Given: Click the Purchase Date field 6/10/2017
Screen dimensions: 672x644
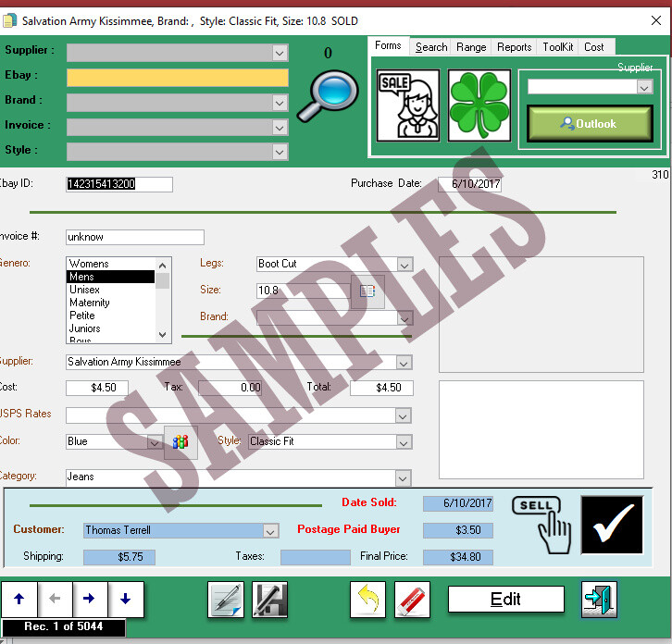Looking at the screenshot, I should pos(469,184).
